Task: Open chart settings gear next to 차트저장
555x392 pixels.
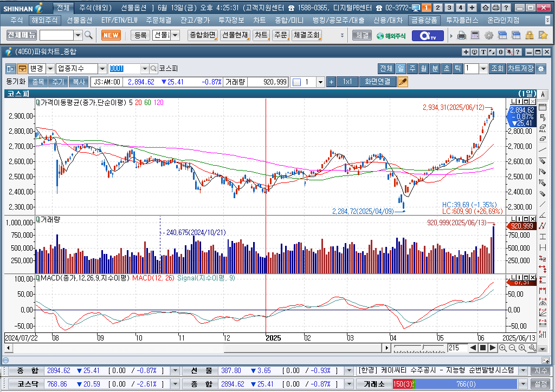Action: point(540,69)
